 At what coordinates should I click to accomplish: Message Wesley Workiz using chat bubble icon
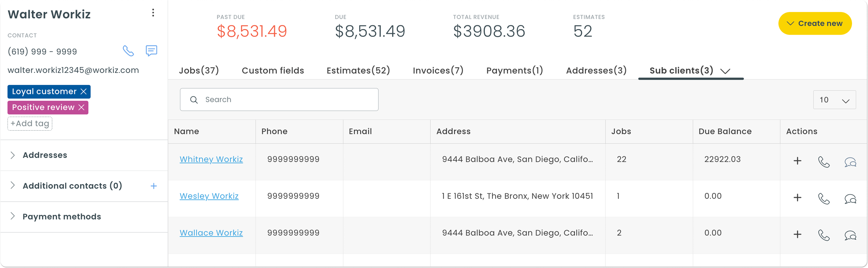850,199
